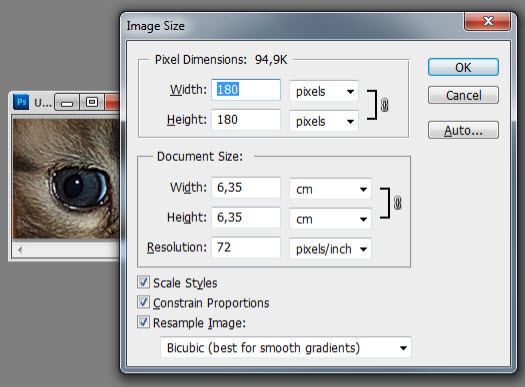Click the Document Size label
The height and width of the screenshot is (387, 525).
click(200, 156)
